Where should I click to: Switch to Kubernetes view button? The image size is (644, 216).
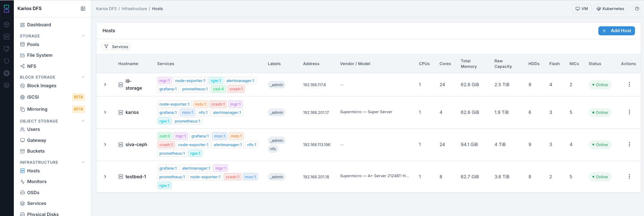pos(610,9)
